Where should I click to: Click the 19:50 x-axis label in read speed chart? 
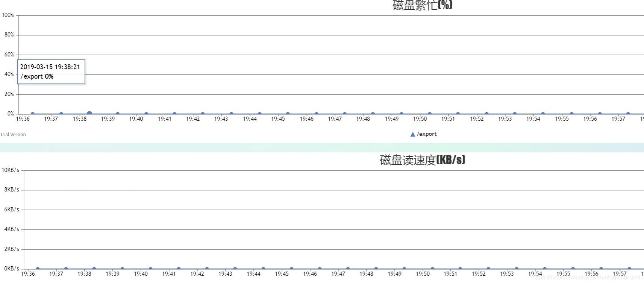(x=423, y=274)
